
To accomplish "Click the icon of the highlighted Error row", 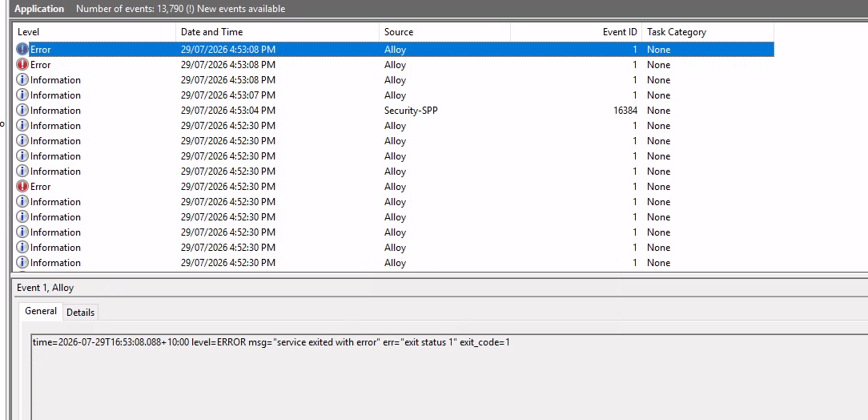I will tap(22, 50).
